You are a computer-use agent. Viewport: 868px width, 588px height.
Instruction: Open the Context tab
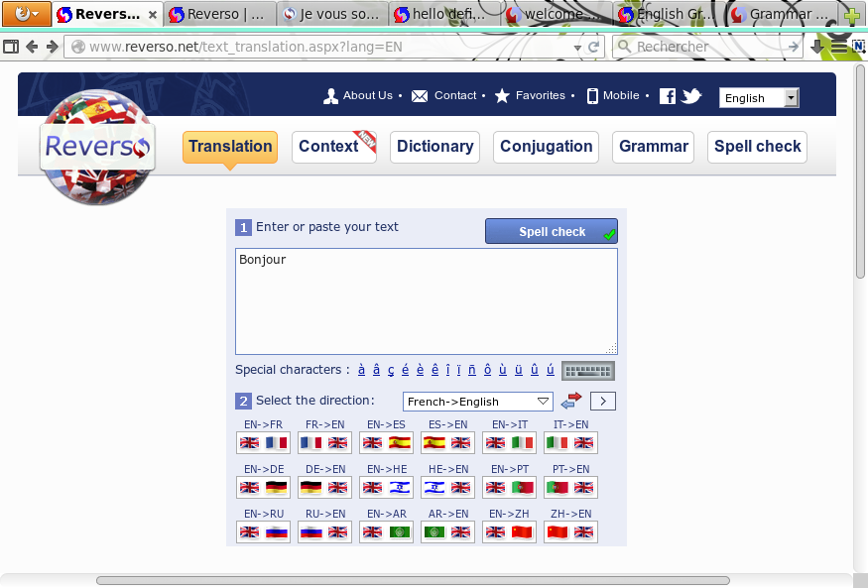coord(333,147)
